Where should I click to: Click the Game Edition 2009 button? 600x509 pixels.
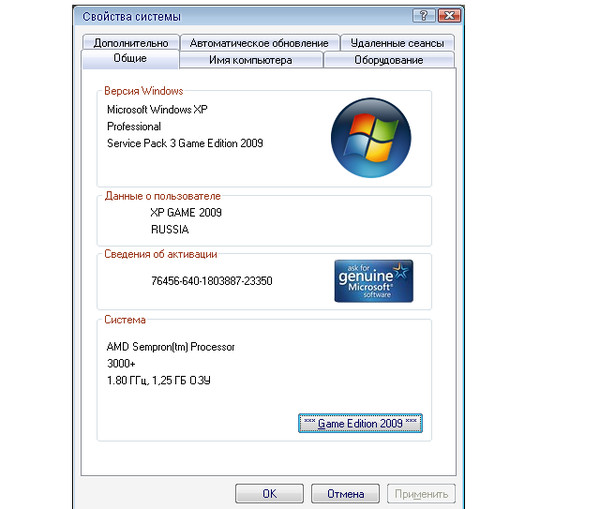tap(360, 423)
